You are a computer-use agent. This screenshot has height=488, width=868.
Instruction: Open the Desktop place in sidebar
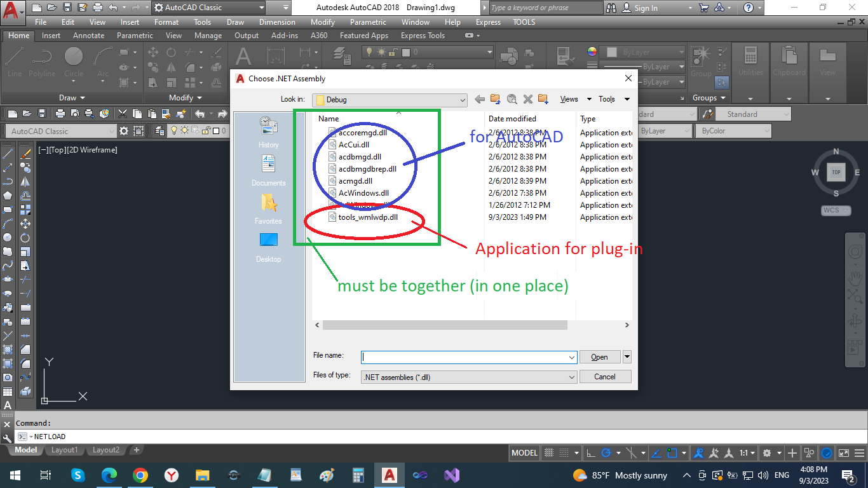[268, 248]
